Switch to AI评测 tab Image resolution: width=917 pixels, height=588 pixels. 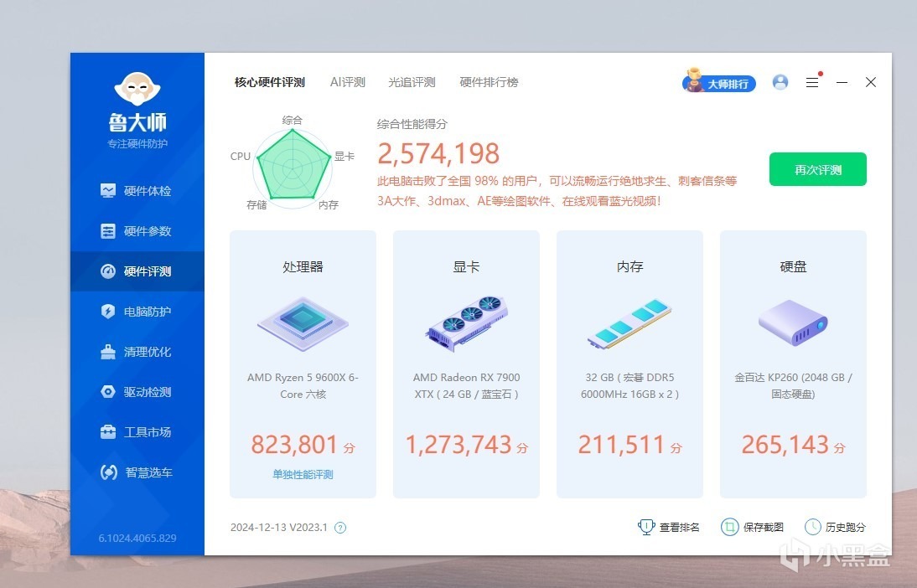click(x=347, y=82)
